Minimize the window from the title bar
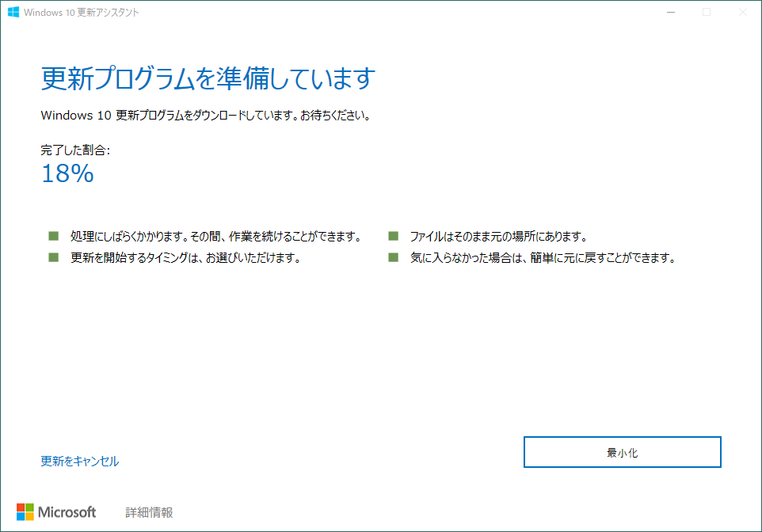This screenshot has height=532, width=762. coord(669,12)
